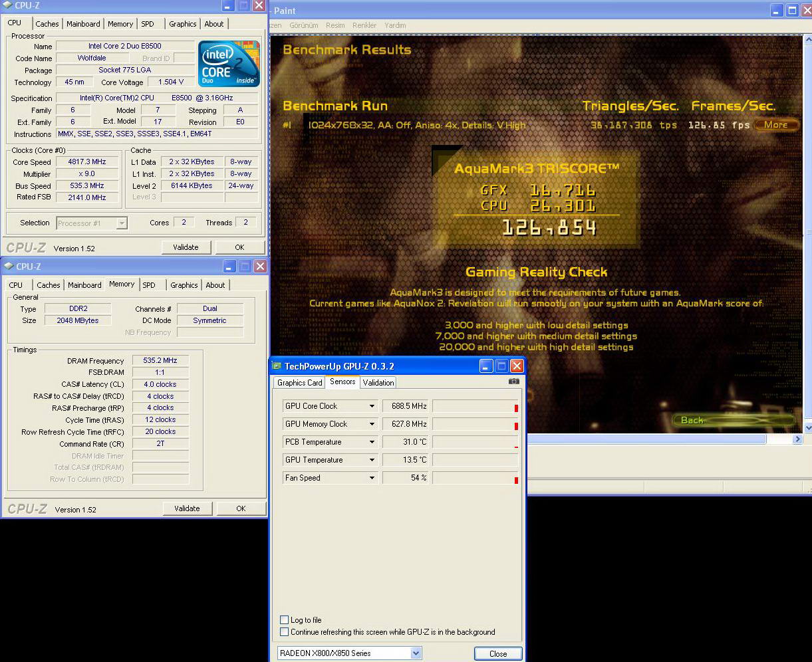812x662 pixels.
Task: Open the SPD tab in top CPU-Z
Action: 148,24
